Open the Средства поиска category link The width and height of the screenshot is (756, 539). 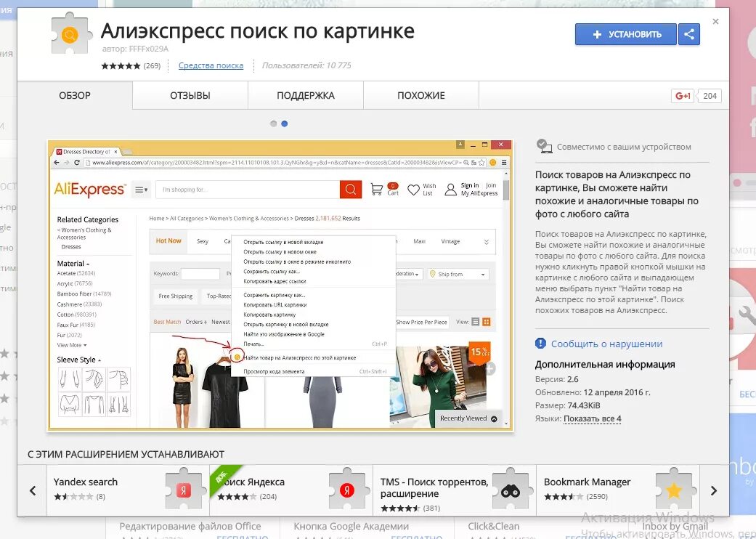(x=211, y=65)
